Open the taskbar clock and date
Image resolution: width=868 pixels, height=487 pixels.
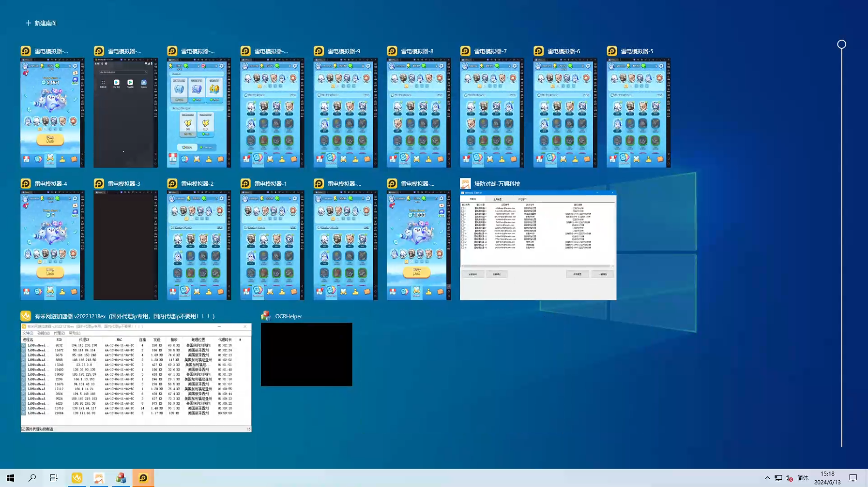point(827,478)
